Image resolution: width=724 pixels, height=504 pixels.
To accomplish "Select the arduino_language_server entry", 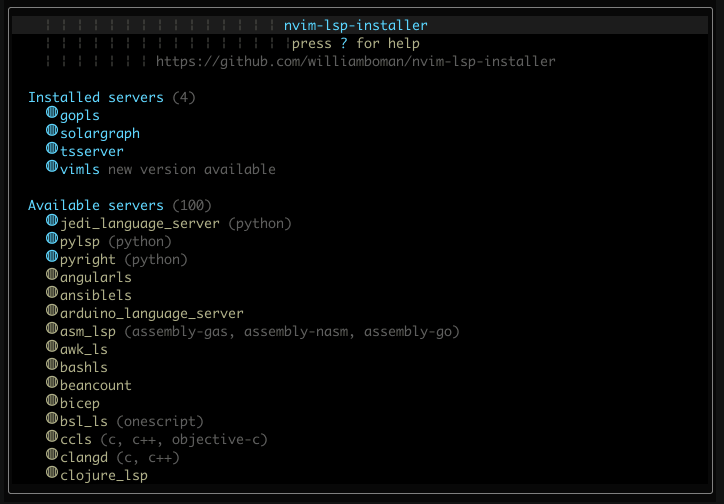I will pos(151,314).
